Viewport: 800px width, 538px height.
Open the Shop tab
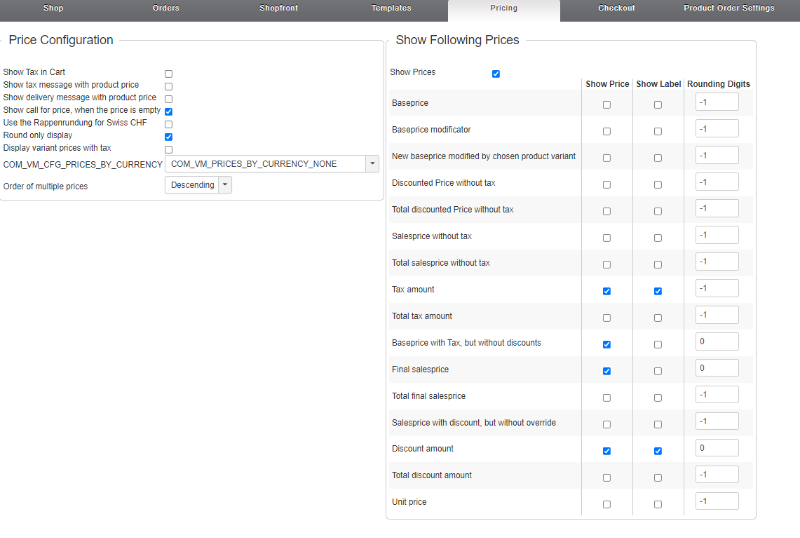pos(53,8)
